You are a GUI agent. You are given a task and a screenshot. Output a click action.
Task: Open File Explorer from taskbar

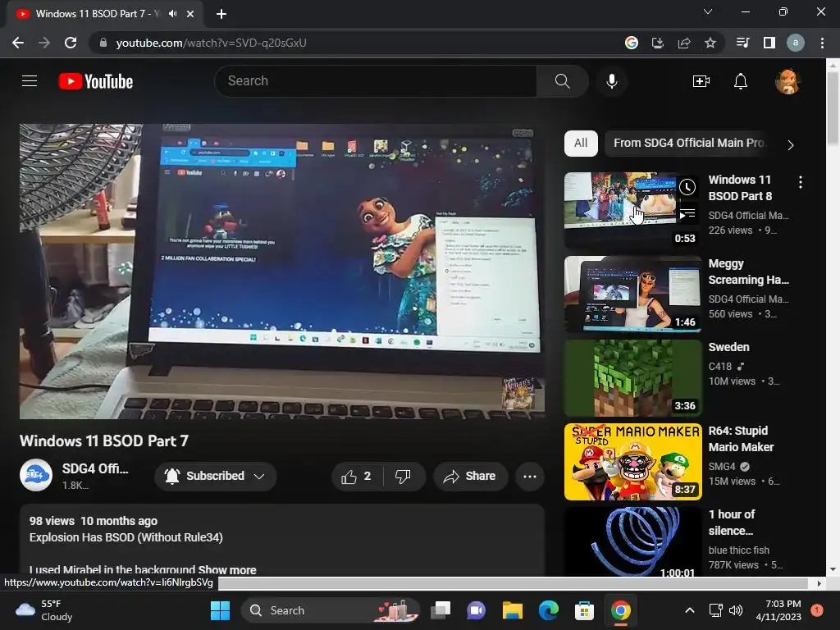pos(512,610)
